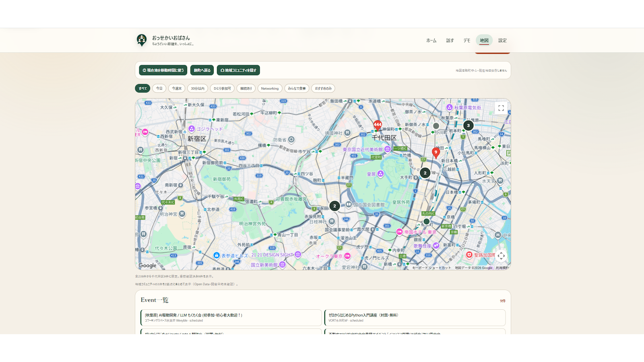Select the すべて filter chip
Screen dimensions: 644x362
click(142, 88)
